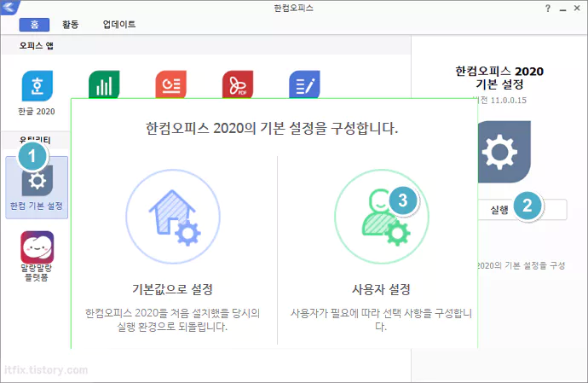Click the 오피스 앱 section header
This screenshot has width=588, height=383.
(x=37, y=46)
